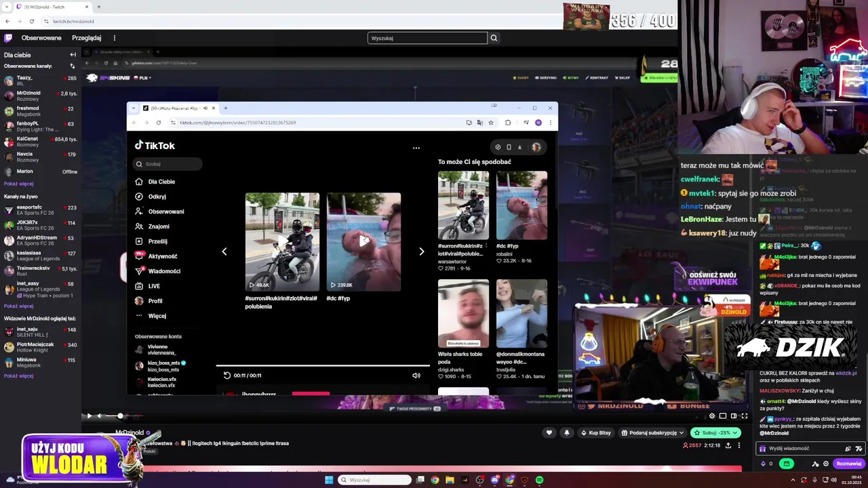868x488 pixels.
Task: Open Wisła sharks toble poda suggested video
Action: [x=463, y=312]
